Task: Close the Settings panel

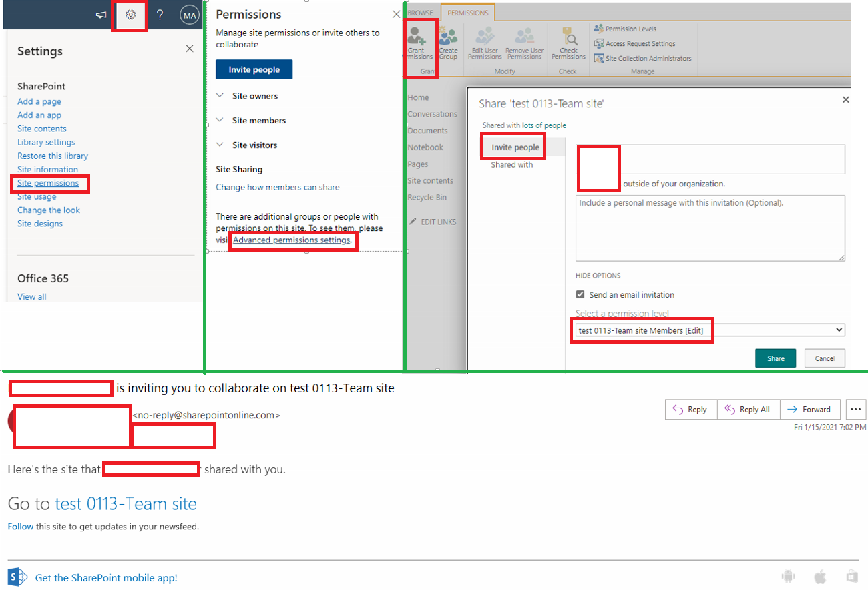Action: (x=190, y=49)
